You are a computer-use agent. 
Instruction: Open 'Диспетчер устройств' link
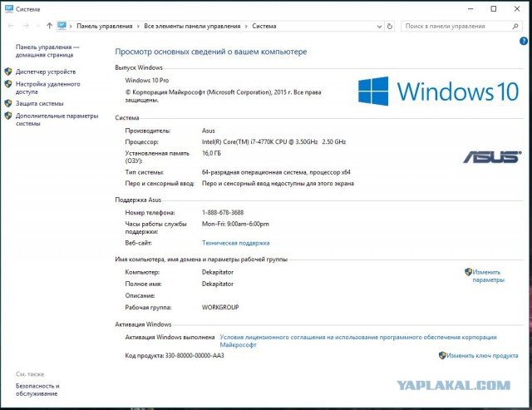point(46,72)
